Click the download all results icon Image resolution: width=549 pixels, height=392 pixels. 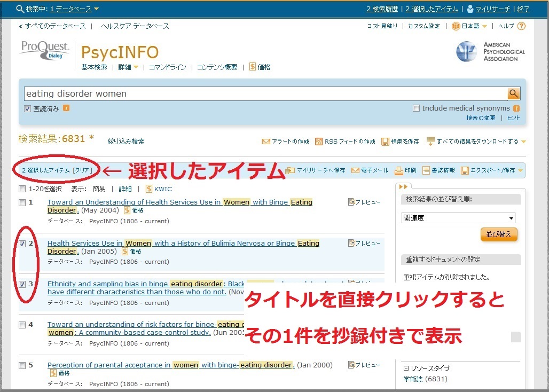[x=430, y=141]
